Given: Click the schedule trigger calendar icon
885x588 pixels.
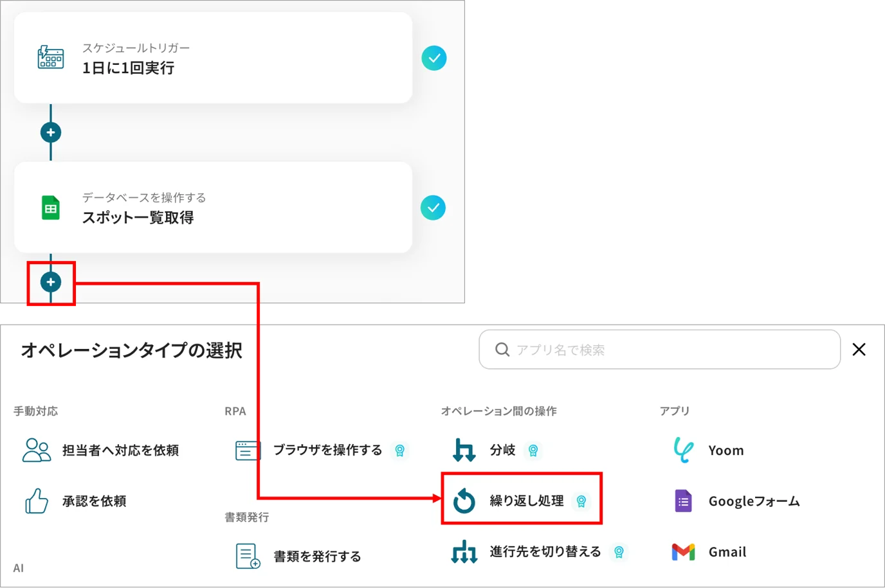Looking at the screenshot, I should pyautogui.click(x=50, y=57).
